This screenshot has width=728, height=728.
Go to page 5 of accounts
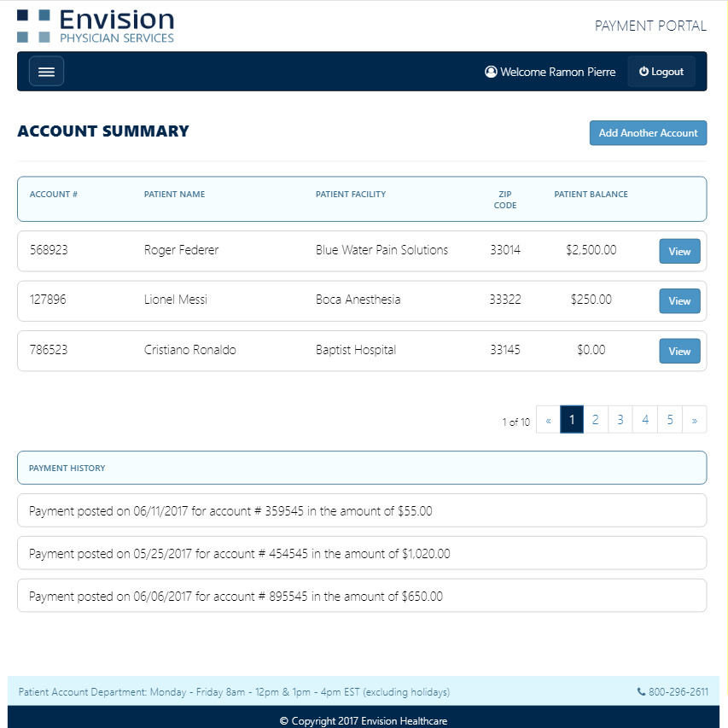(x=670, y=420)
